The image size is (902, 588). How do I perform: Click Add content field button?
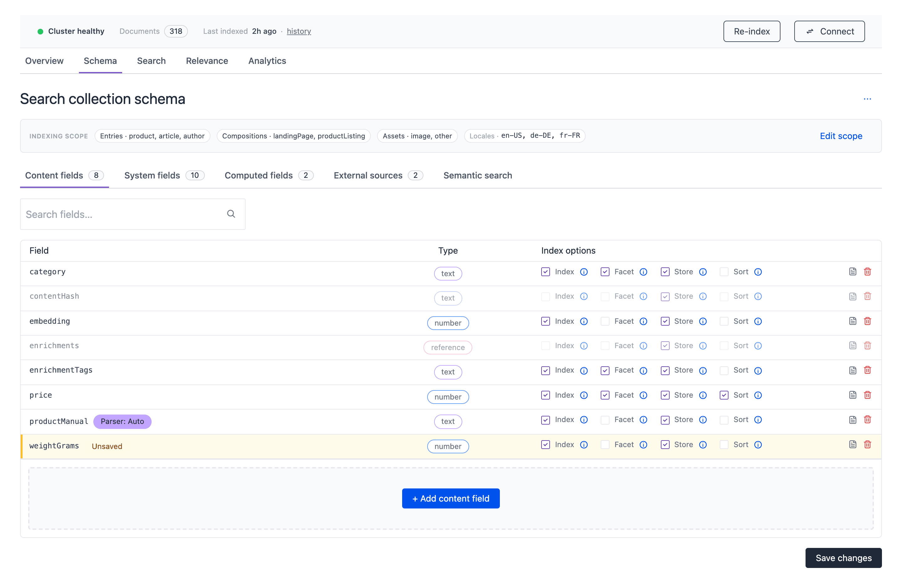click(x=451, y=498)
